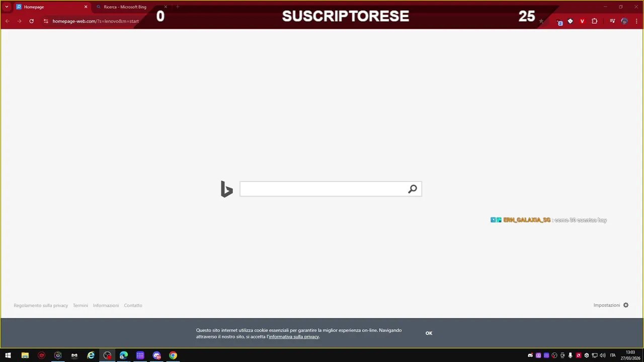Switch the ITA input language

[x=613, y=355]
